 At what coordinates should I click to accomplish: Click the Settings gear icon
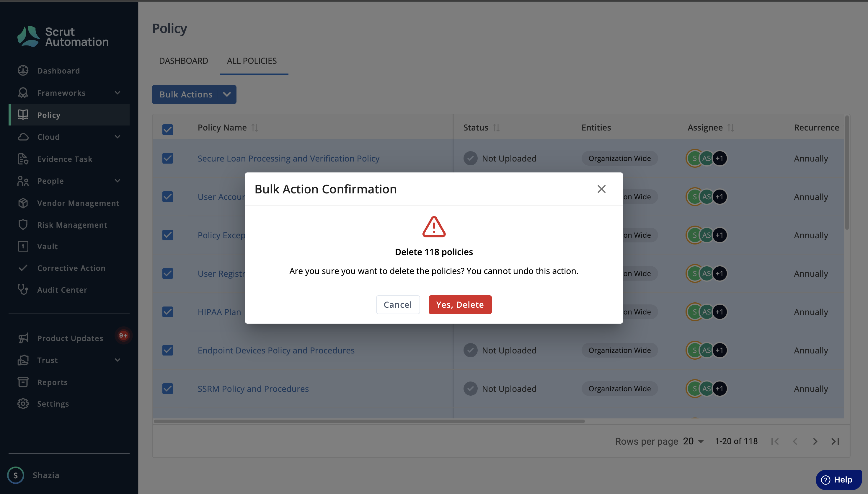(x=23, y=404)
